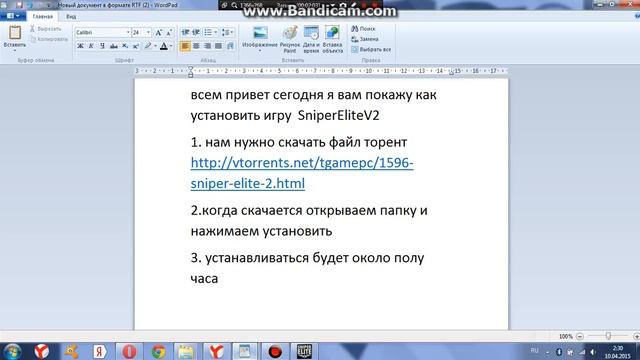Click Replace (Замена)
The image size is (640, 360).
coord(364,39)
